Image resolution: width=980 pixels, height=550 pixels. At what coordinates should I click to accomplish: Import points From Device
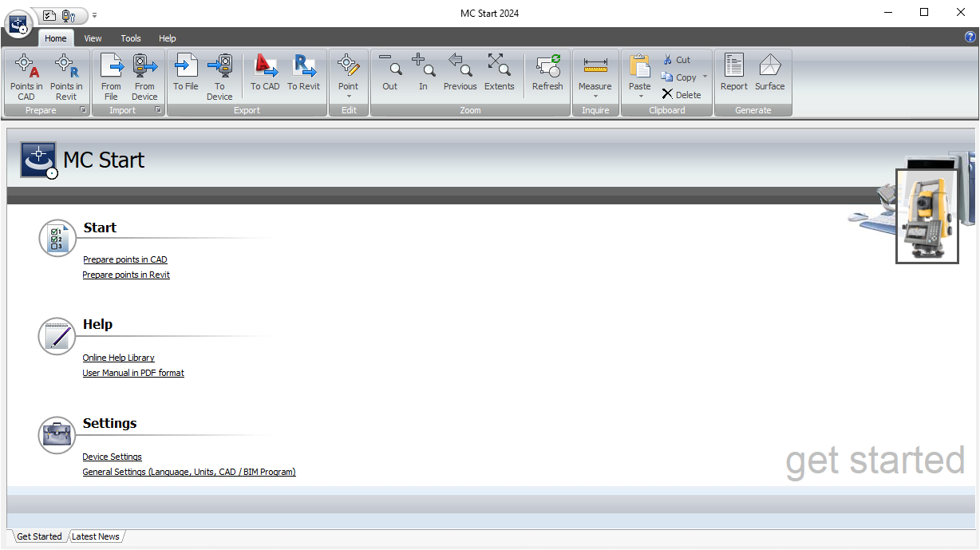[144, 77]
